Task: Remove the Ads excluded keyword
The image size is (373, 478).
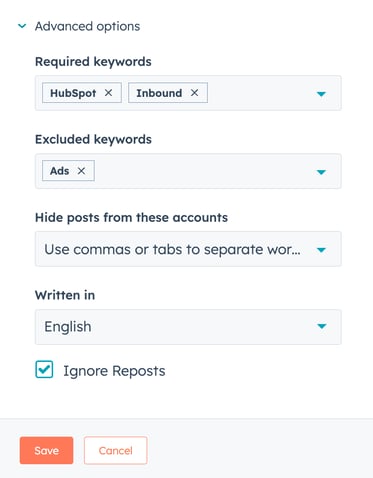Action: 81,171
